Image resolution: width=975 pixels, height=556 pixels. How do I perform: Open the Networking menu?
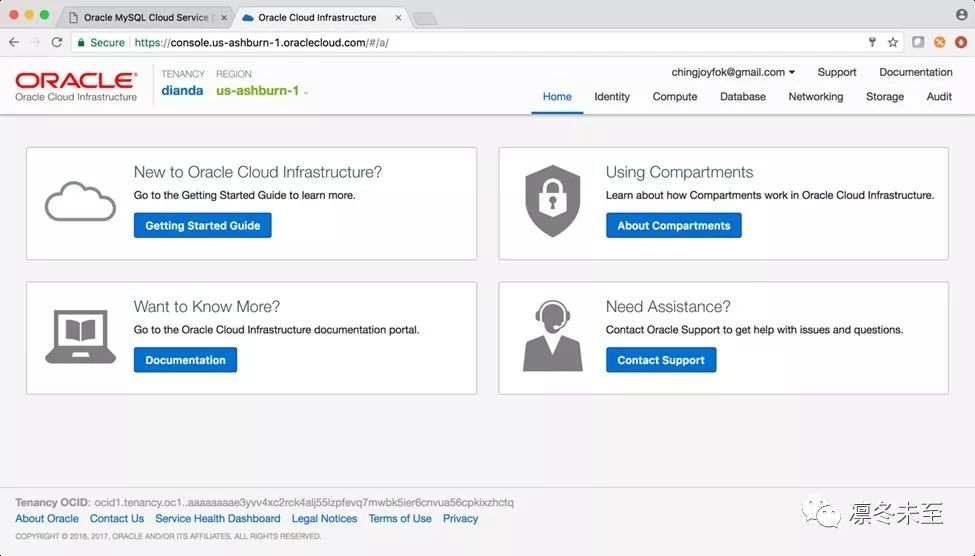[816, 96]
